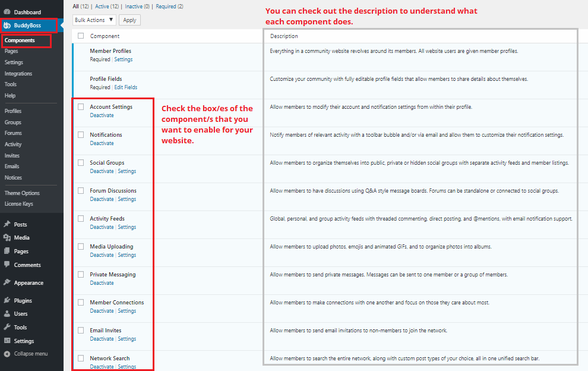588x371 pixels.
Task: Click the BuddyBoss logo icon
Action: (x=7, y=26)
